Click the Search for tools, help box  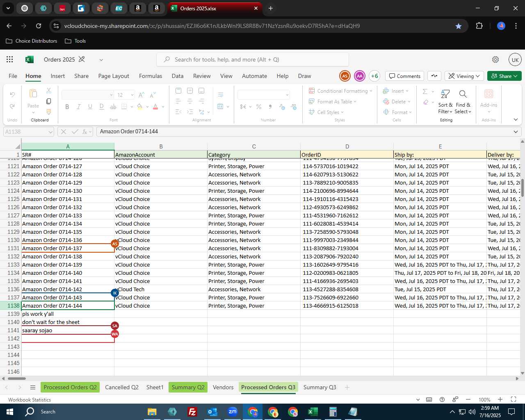pyautogui.click(x=253, y=59)
